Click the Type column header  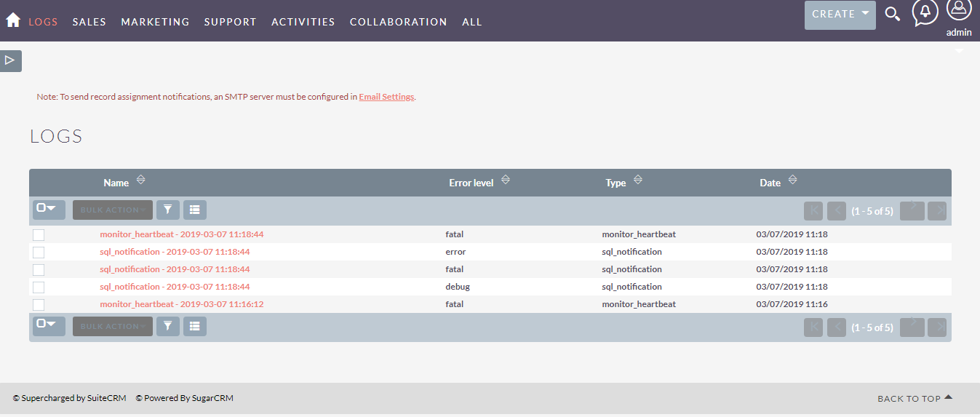click(x=616, y=183)
